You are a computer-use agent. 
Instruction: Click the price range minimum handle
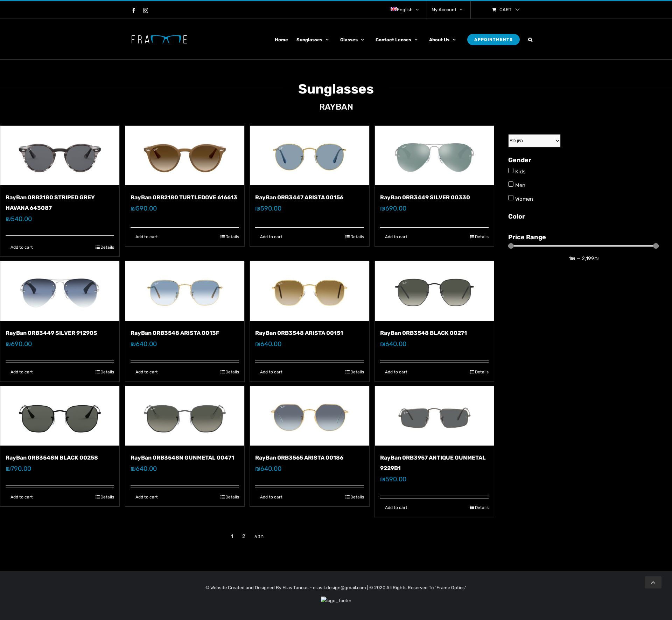tap(511, 246)
